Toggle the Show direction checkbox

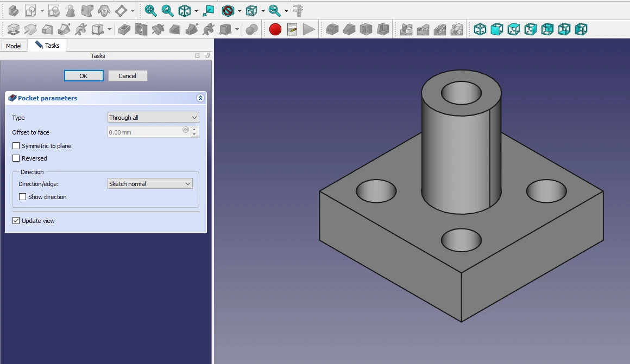pos(23,197)
